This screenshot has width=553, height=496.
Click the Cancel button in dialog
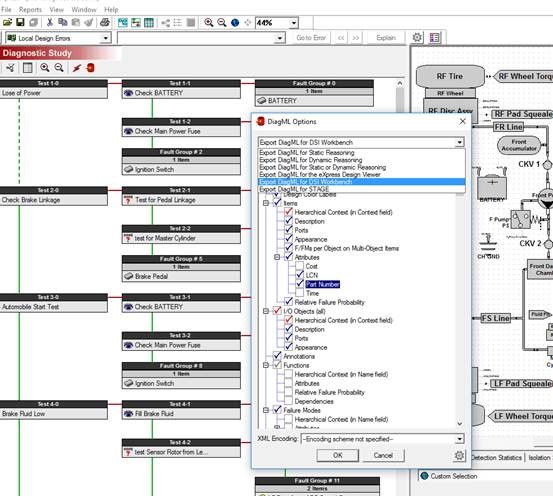[383, 455]
